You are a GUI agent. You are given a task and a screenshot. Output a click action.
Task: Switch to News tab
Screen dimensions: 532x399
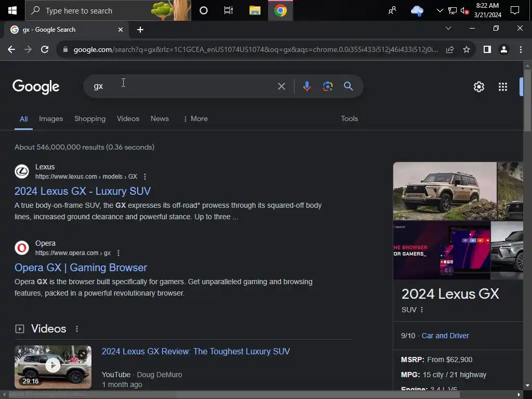(x=159, y=119)
